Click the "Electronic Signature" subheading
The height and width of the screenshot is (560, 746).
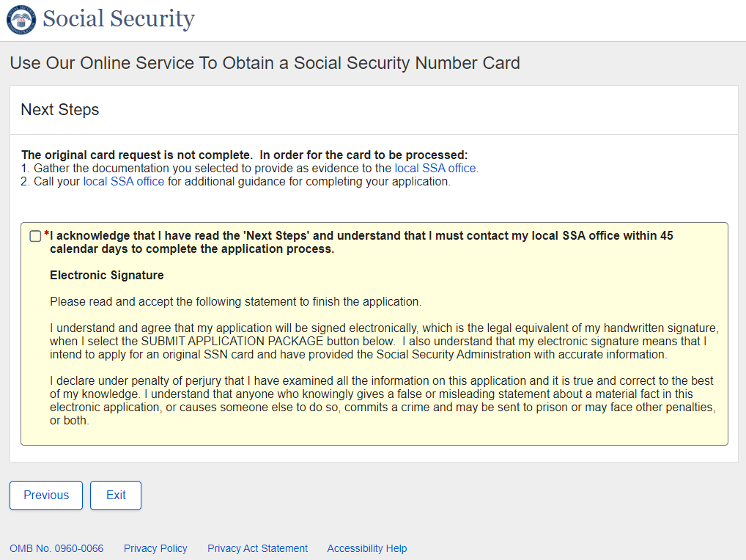pyautogui.click(x=107, y=276)
